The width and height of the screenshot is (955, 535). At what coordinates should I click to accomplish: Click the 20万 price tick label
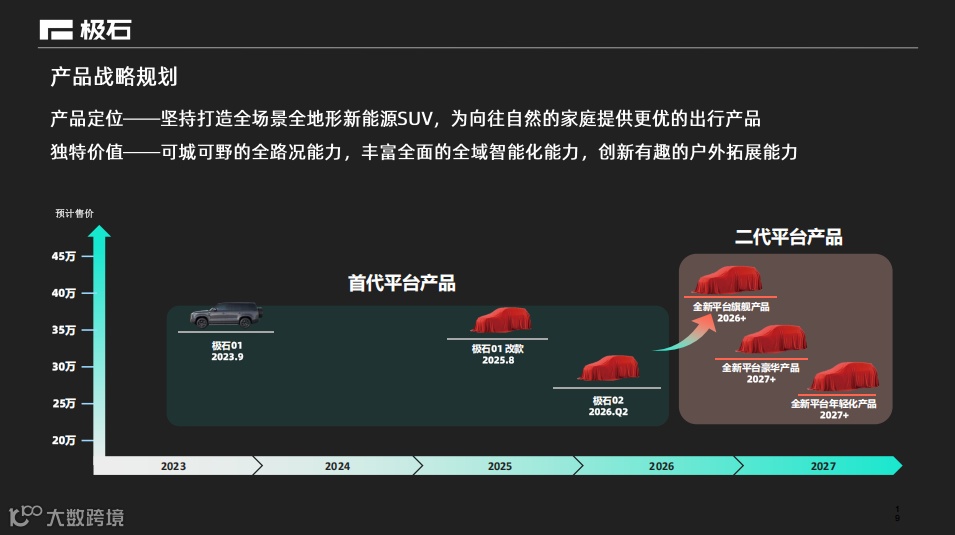point(64,440)
